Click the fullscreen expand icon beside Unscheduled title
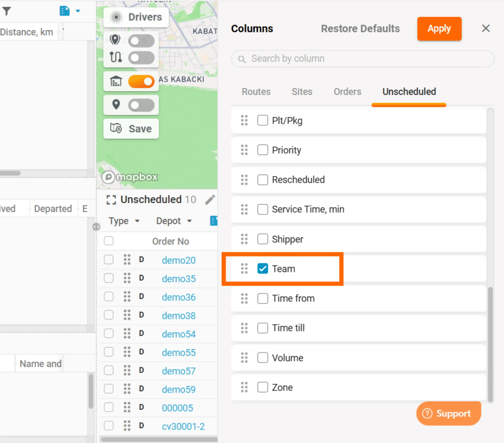The width and height of the screenshot is (504, 443). (x=111, y=200)
